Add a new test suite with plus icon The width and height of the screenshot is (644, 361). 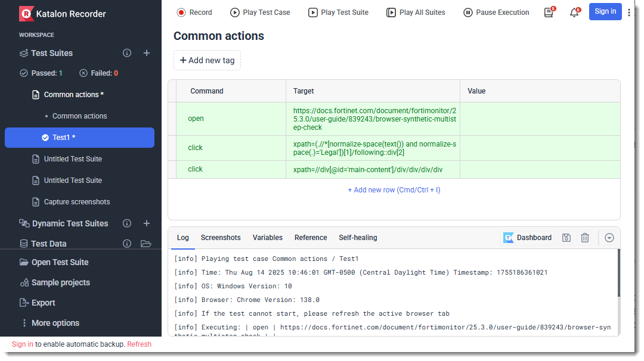point(147,53)
